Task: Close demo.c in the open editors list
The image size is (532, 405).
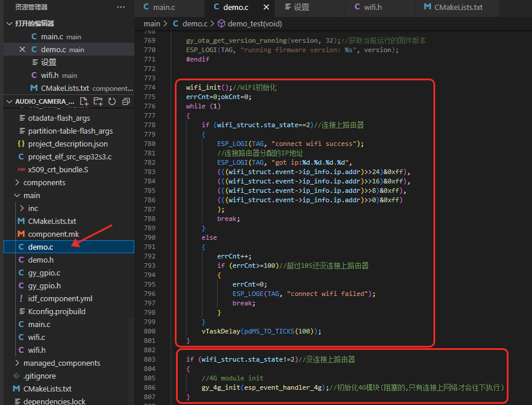Action: (22, 49)
